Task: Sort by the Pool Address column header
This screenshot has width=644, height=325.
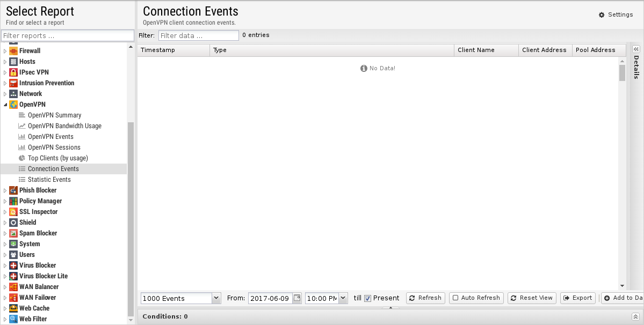Action: click(599, 50)
